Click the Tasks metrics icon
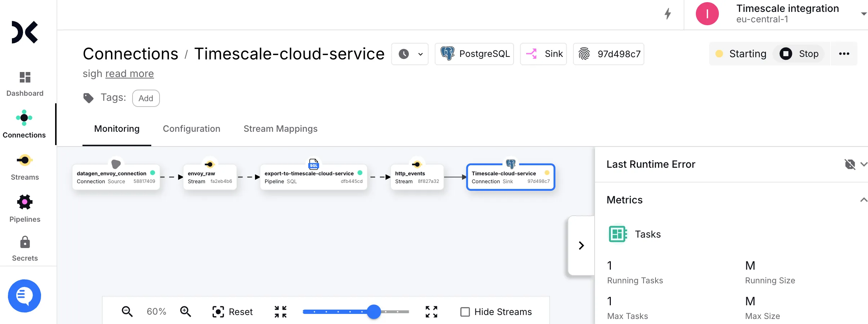Screen dimensions: 868x324 618,234
